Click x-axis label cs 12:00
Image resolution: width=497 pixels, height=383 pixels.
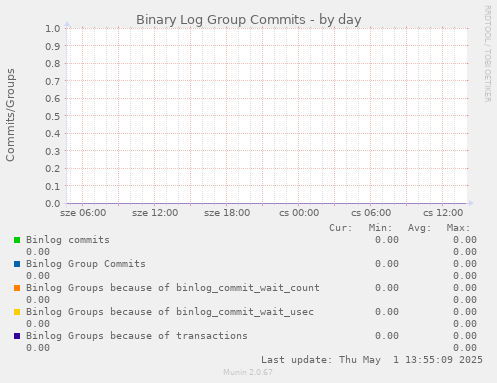[443, 213]
